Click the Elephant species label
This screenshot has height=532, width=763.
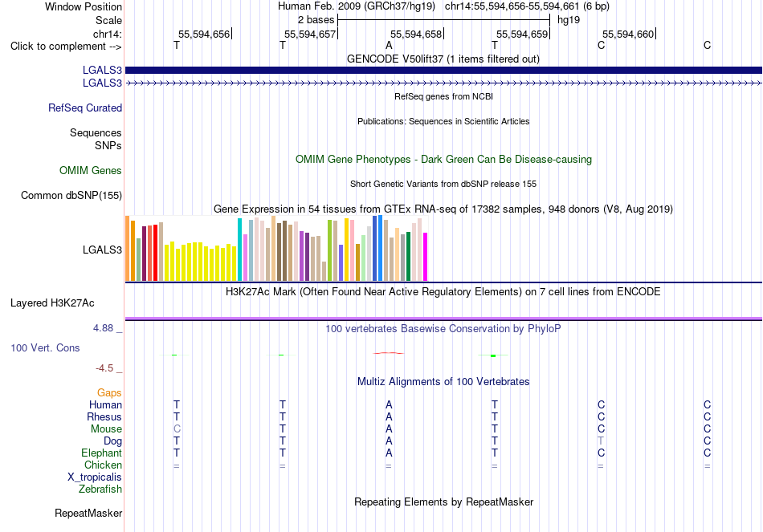[x=102, y=453]
